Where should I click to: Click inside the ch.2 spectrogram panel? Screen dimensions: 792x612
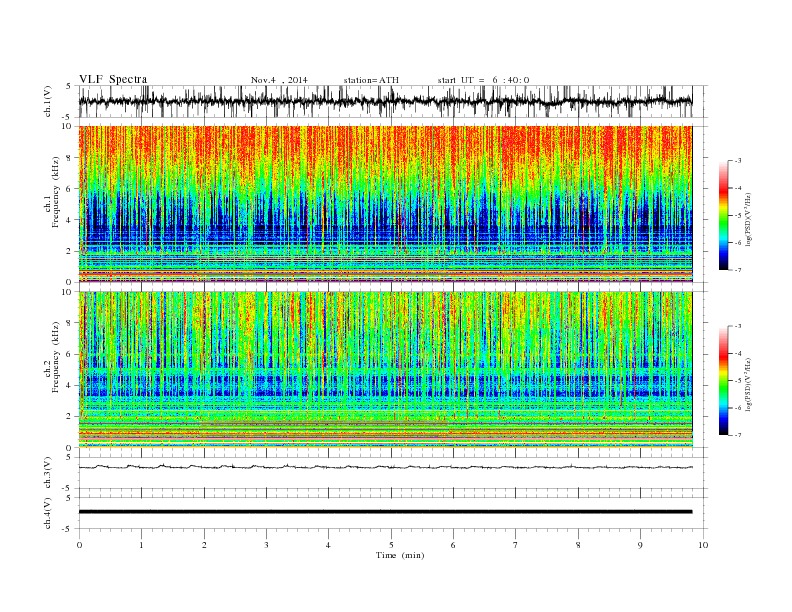385,369
